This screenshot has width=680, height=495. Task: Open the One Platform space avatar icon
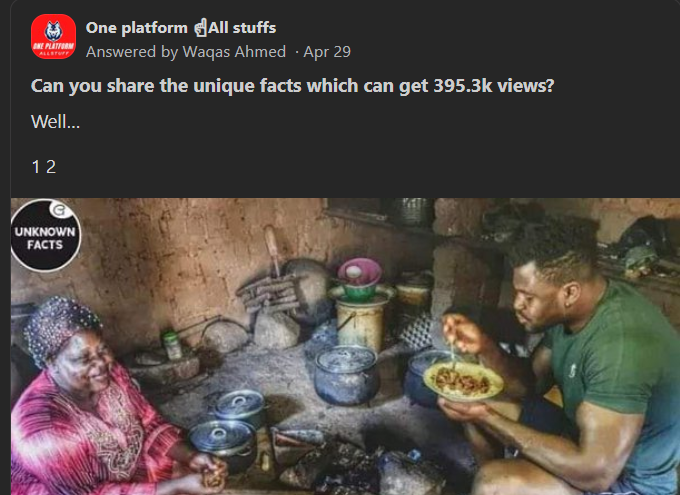tap(53, 36)
